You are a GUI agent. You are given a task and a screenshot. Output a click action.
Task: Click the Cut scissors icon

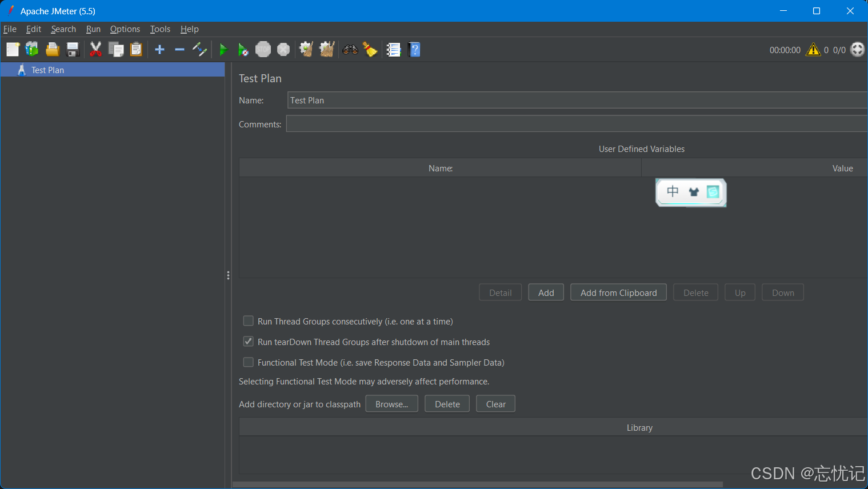point(95,50)
